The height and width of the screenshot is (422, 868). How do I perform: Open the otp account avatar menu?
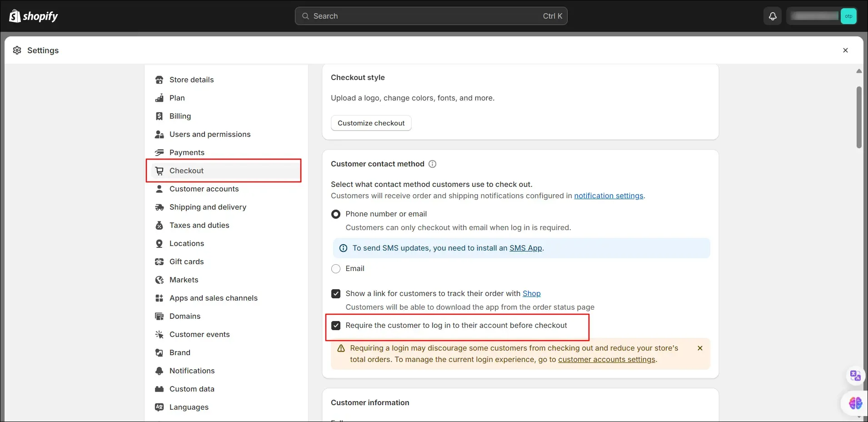tap(848, 16)
